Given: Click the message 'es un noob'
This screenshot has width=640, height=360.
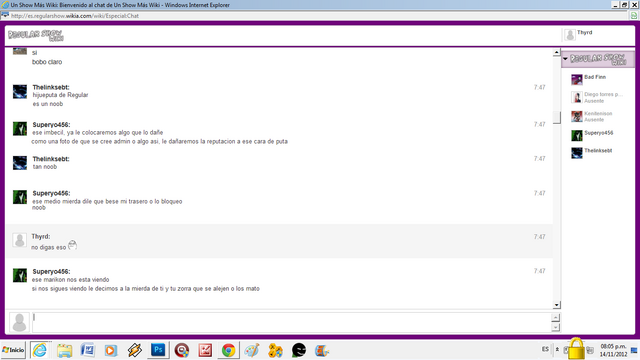Looking at the screenshot, I should (48, 104).
